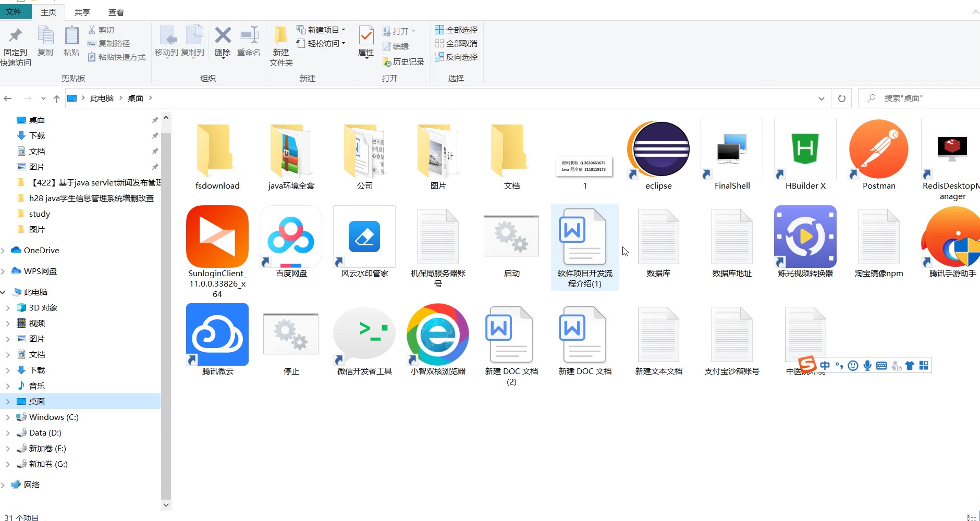Image resolution: width=980 pixels, height=521 pixels.
Task: Launch the FinalShell shortcut
Action: [732, 150]
